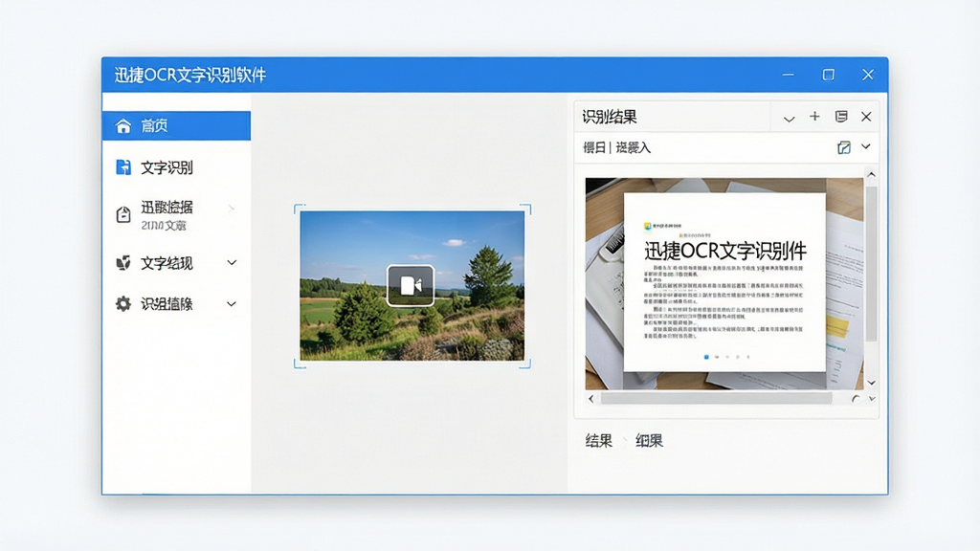Viewport: 980px width, 551px height.
Task: Click the shield icon in the sidebar
Action: (x=123, y=263)
